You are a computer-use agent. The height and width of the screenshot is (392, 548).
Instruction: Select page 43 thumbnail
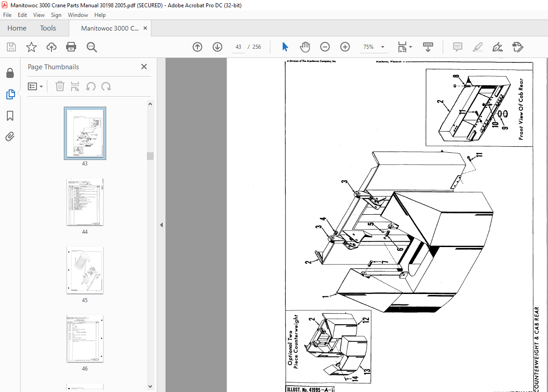point(85,134)
